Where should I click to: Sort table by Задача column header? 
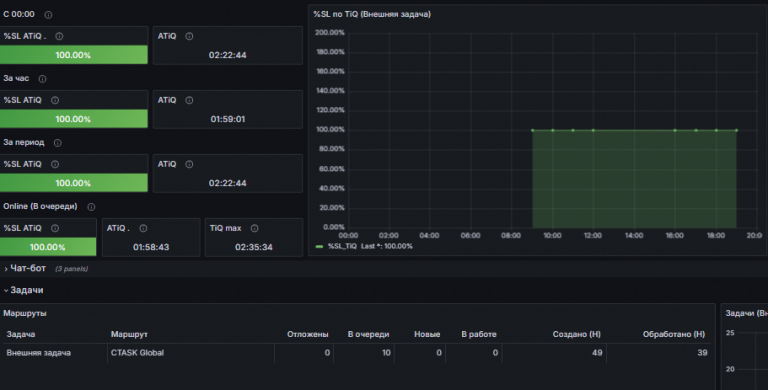coord(21,334)
